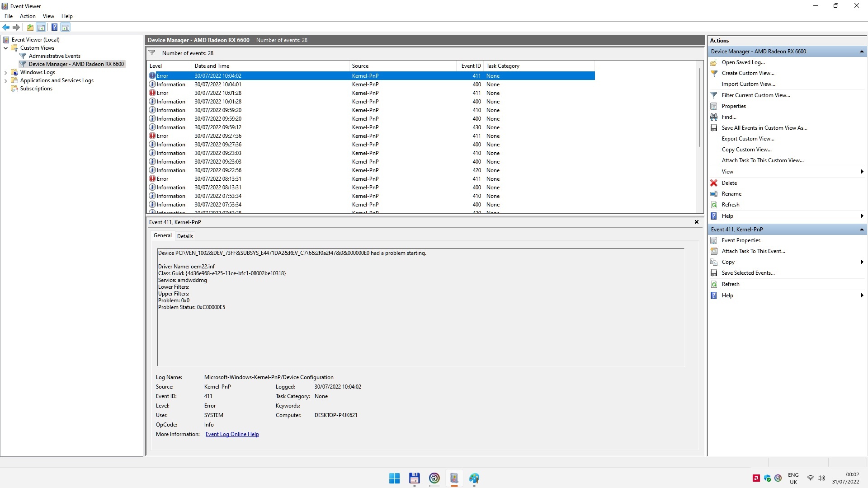868x488 pixels.
Task: Click the event list vertical scrollbar
Action: [700, 108]
